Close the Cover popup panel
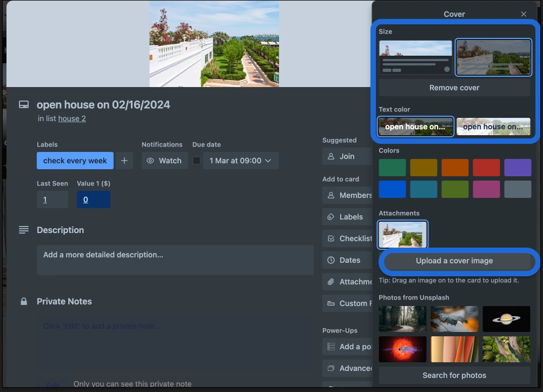This screenshot has height=392, width=543. [524, 14]
